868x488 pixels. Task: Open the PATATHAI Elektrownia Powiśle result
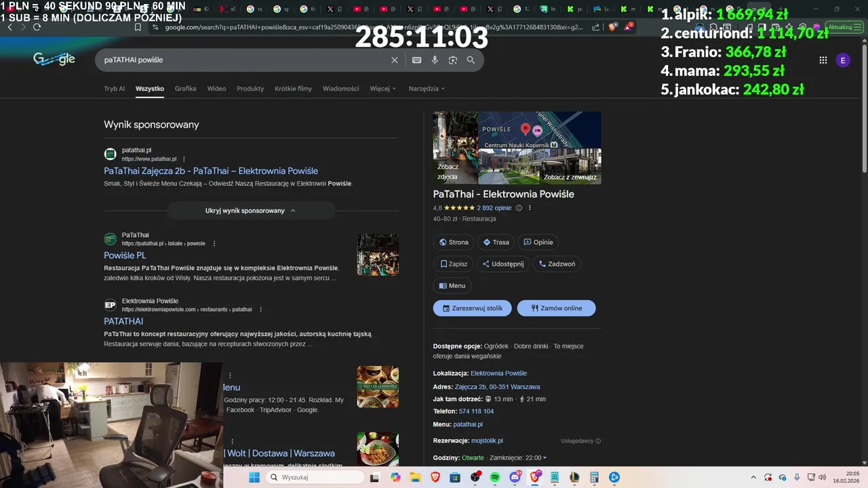(123, 321)
